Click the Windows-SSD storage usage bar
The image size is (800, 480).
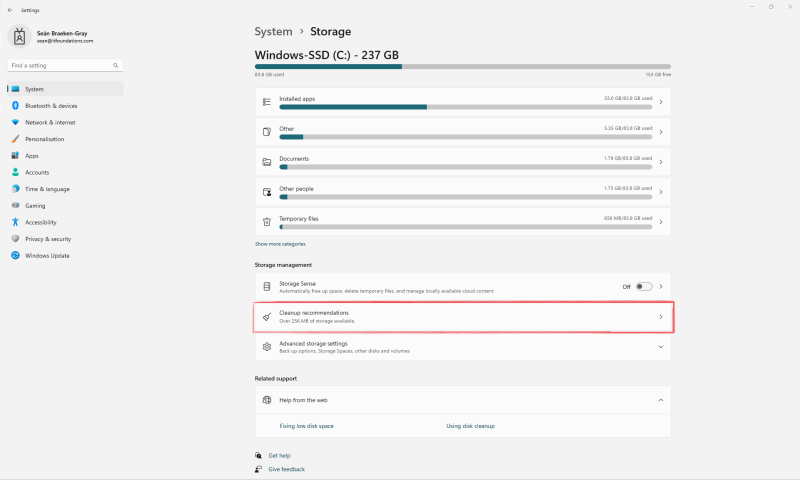(462, 67)
